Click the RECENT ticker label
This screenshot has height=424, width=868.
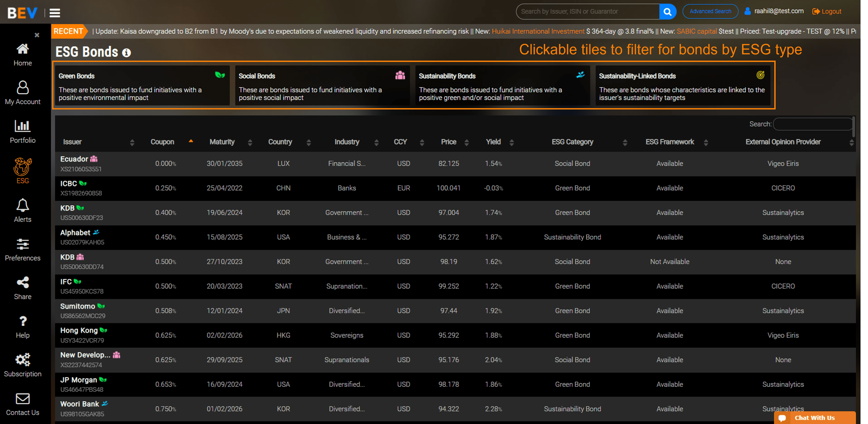click(x=68, y=31)
